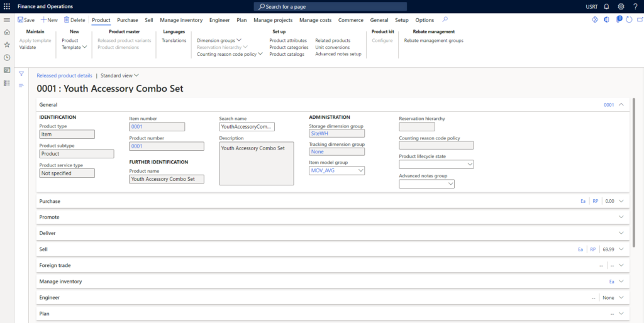
Task: Open page in new window icon
Action: (x=640, y=19)
